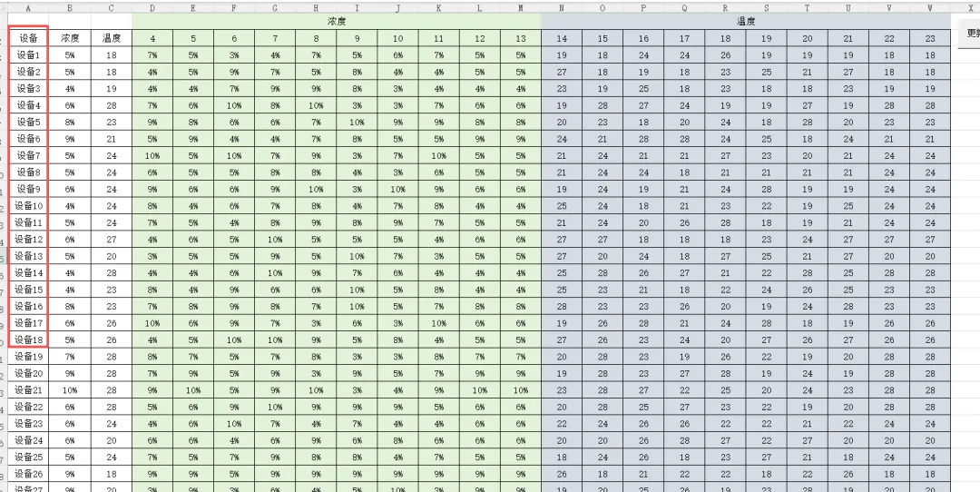Image resolution: width=980 pixels, height=492 pixels.
Task: Click the 更新 button beside the table
Action: (x=969, y=33)
